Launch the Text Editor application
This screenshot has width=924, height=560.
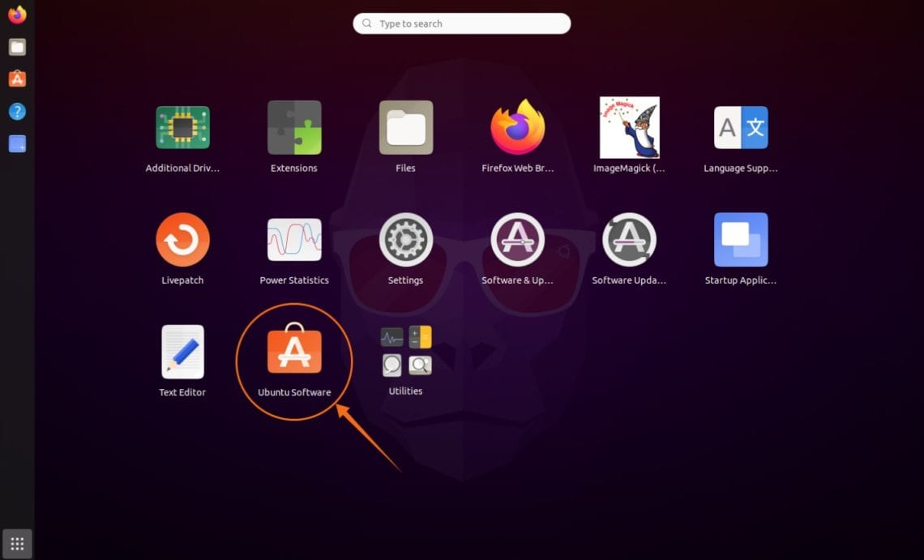click(182, 352)
